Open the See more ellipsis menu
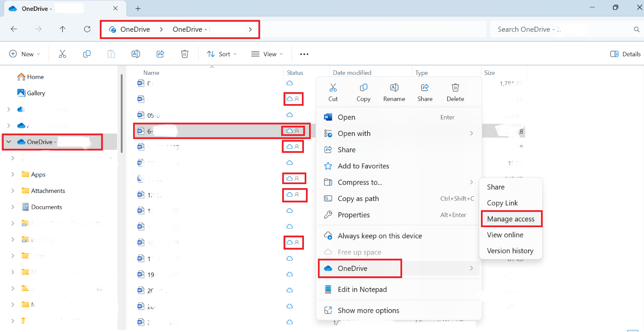This screenshot has width=644, height=332. (304, 54)
